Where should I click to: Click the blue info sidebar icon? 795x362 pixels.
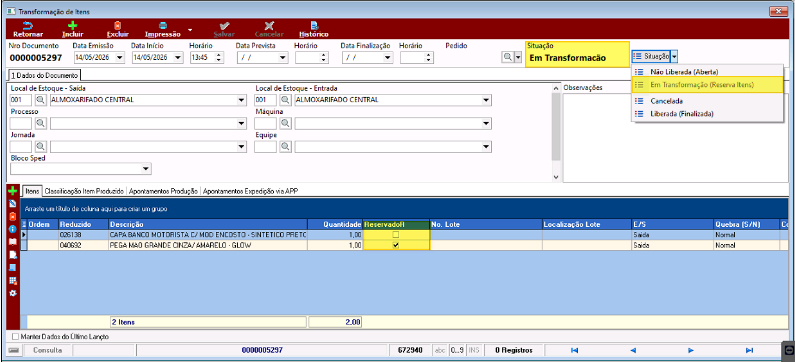(13, 229)
